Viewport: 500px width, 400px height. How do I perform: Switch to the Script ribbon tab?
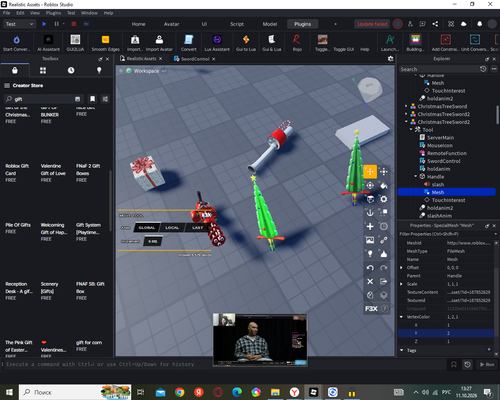[237, 24]
